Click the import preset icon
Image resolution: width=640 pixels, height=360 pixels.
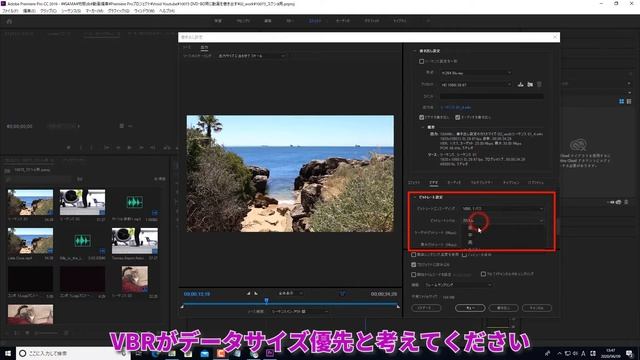530,84
